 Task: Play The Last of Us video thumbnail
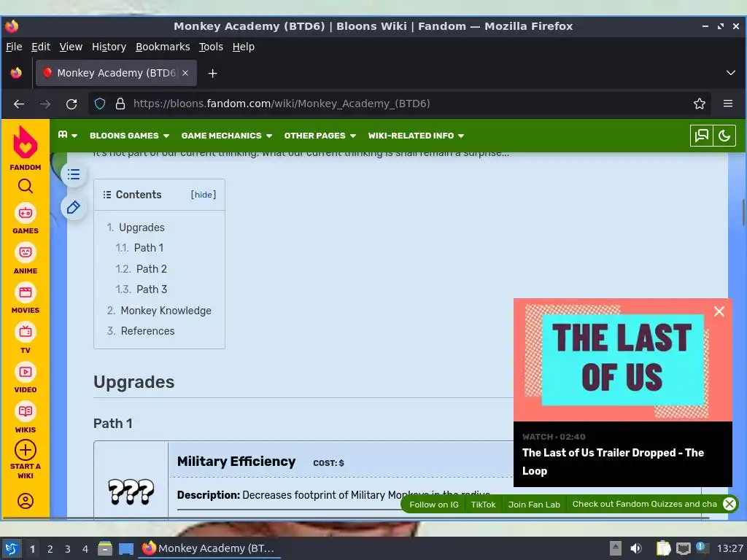click(x=623, y=360)
